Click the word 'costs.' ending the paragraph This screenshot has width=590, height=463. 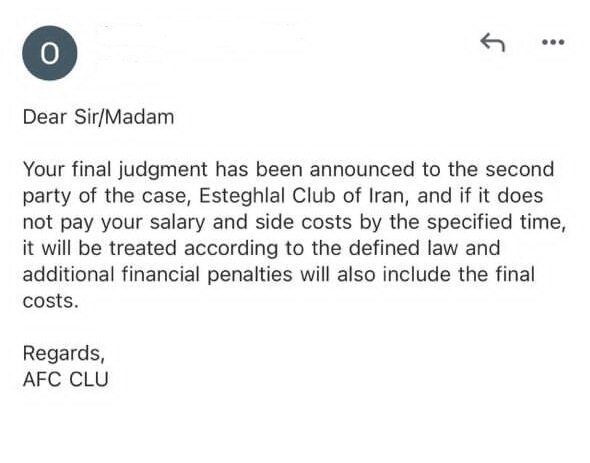(x=50, y=301)
